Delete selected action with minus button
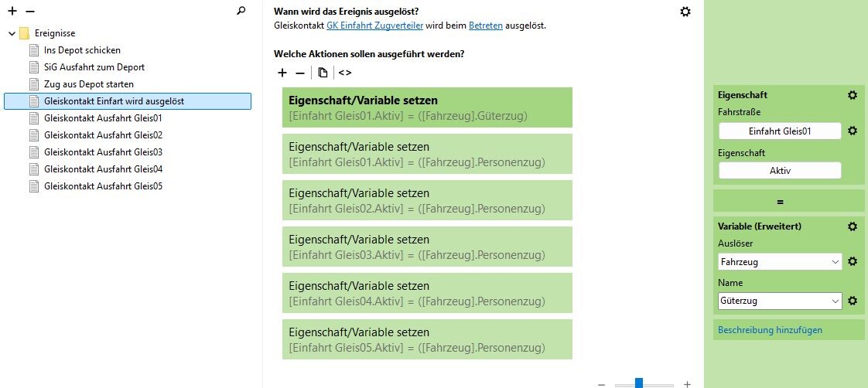Screen dimensions: 868x388 [300, 73]
